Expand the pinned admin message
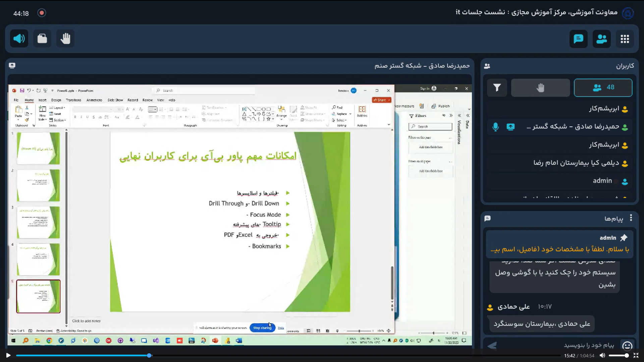Image resolution: width=644 pixels, height=362 pixels. (559, 249)
